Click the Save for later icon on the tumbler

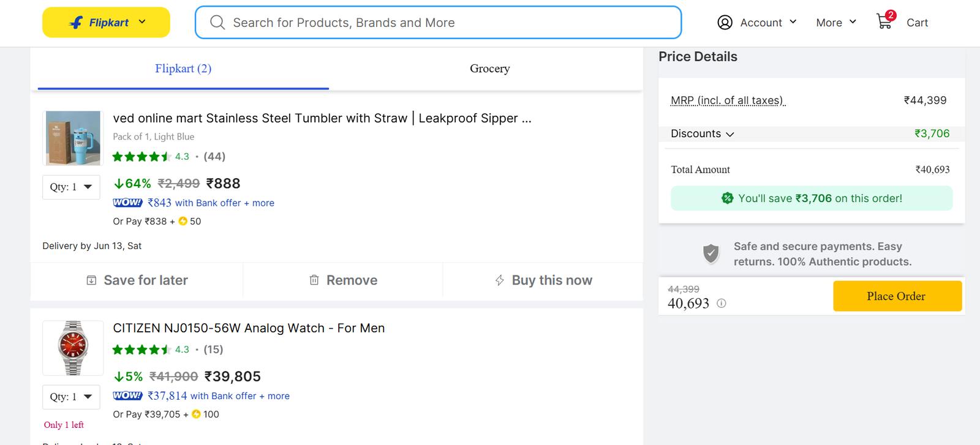91,280
